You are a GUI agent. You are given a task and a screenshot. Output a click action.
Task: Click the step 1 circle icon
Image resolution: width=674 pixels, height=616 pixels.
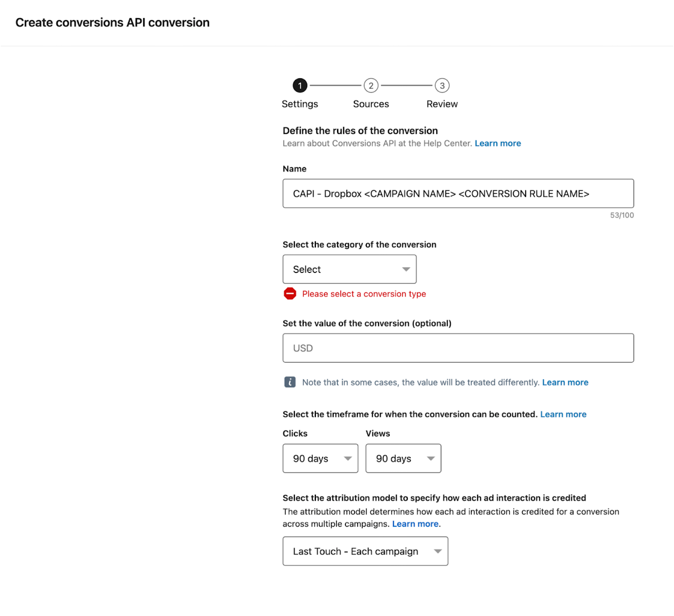click(x=300, y=85)
